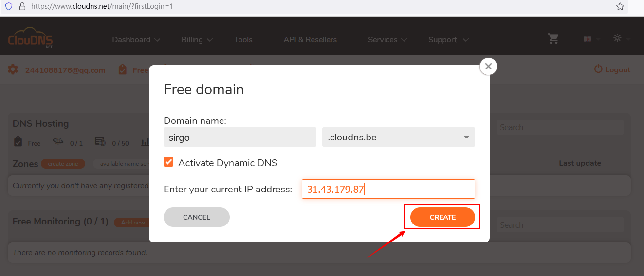The image size is (644, 276).
Task: Click the browser padlock site info icon
Action: pyautogui.click(x=22, y=7)
